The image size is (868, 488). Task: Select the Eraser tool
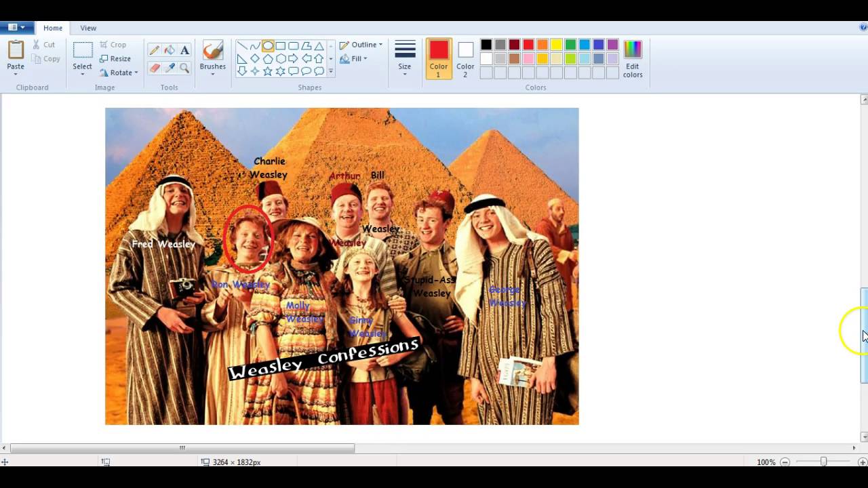[x=155, y=68]
